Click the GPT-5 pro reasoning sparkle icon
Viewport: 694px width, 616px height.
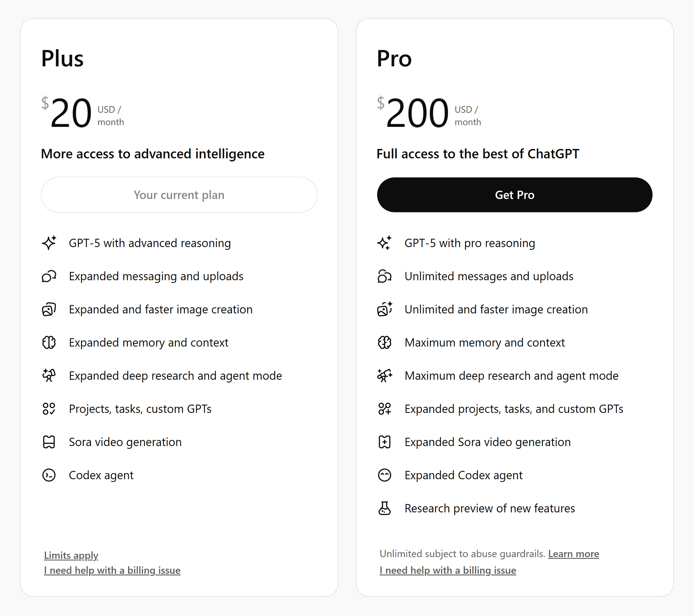coord(384,243)
